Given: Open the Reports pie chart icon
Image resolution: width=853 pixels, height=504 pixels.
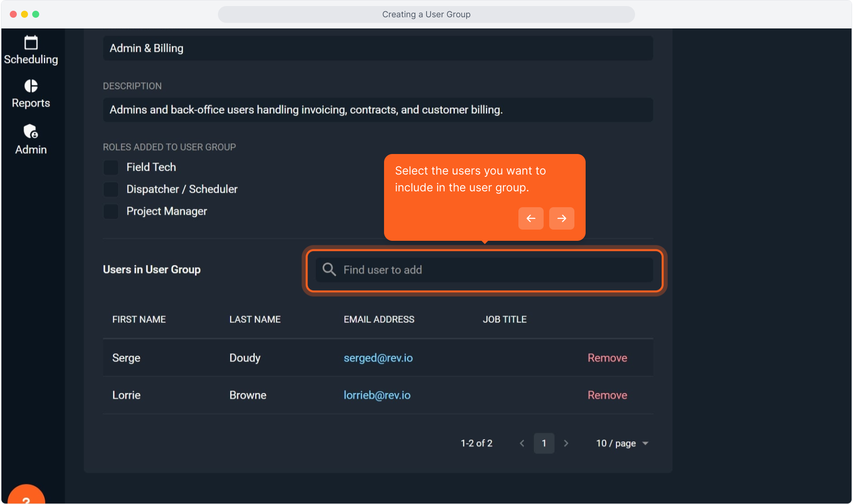Looking at the screenshot, I should tap(31, 86).
